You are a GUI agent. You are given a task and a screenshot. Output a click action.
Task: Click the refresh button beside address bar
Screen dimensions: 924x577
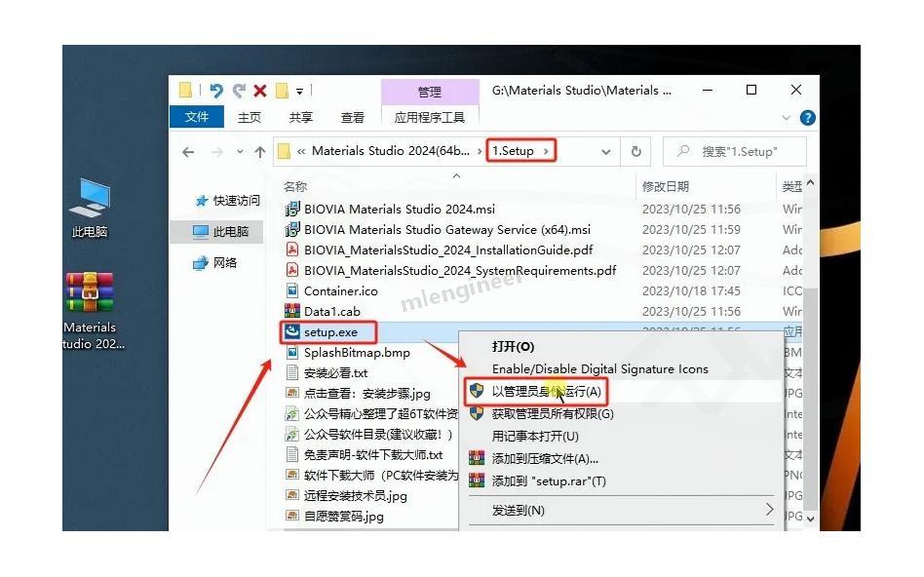pos(635,151)
